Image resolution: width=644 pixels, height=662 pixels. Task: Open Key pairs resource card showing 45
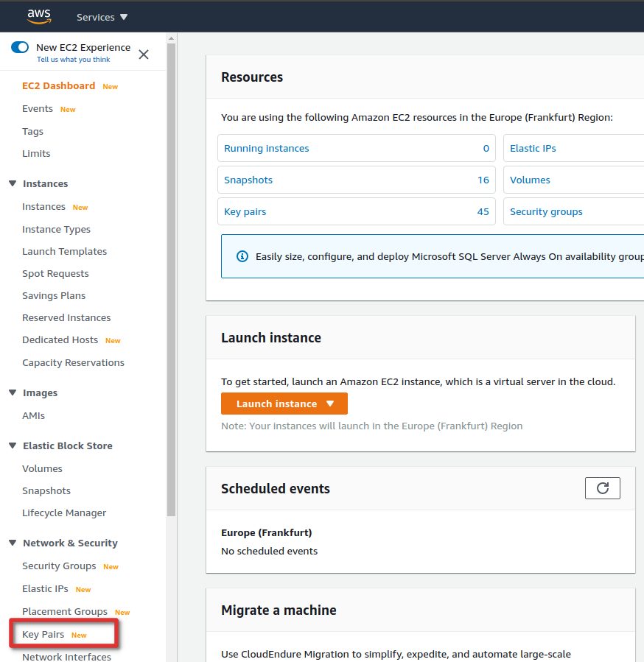tap(356, 211)
